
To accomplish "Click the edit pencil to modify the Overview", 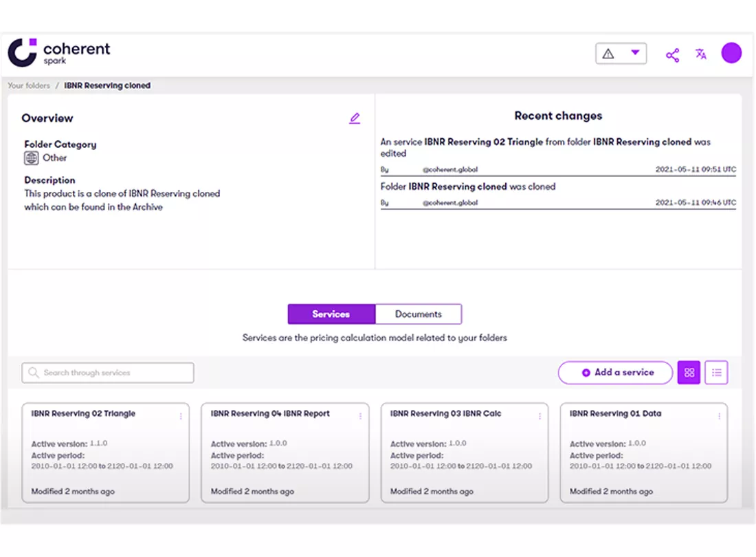I will [x=355, y=118].
